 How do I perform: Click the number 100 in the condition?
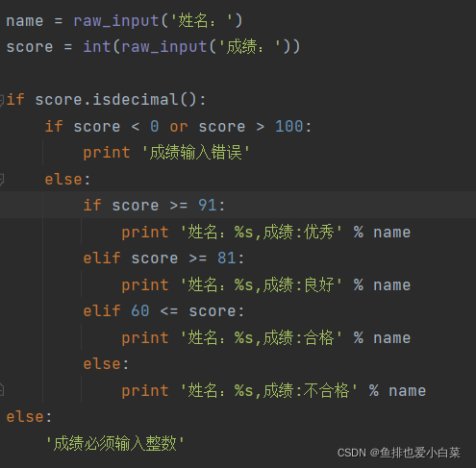click(289, 126)
